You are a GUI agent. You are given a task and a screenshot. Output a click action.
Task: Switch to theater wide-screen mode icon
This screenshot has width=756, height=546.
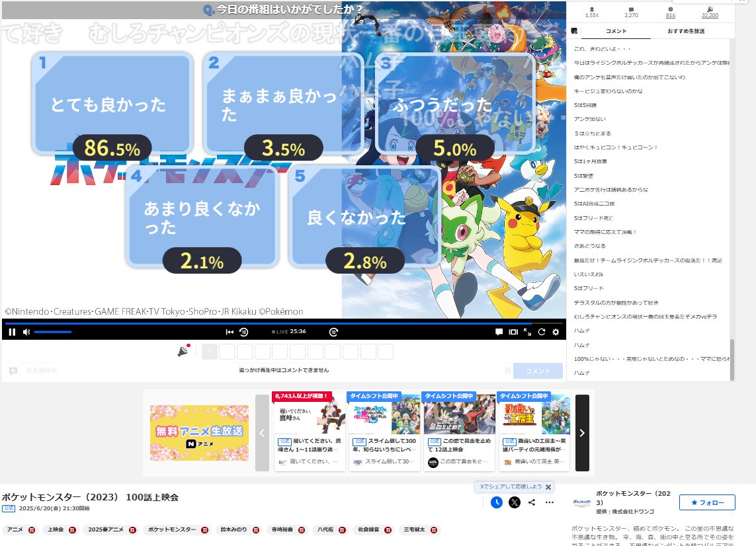[x=513, y=332]
